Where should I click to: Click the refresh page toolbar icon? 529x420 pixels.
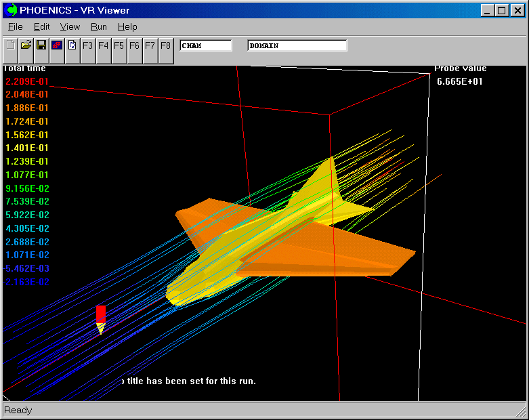point(72,45)
